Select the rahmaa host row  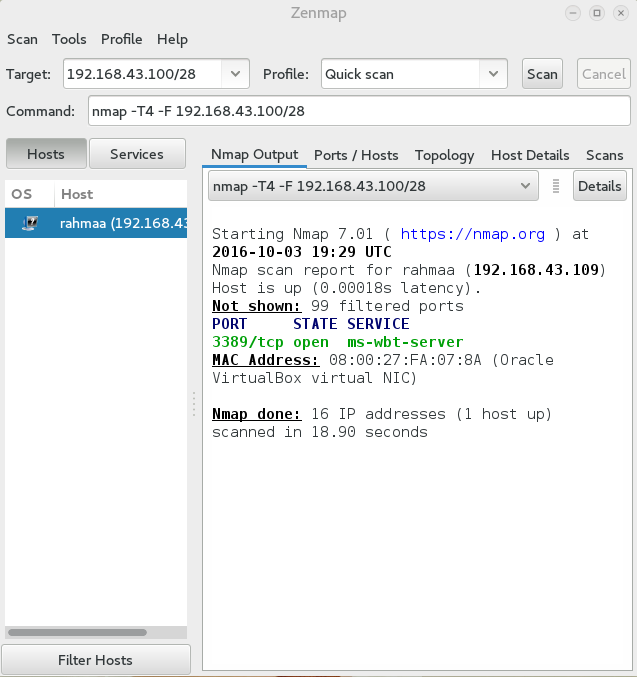click(x=96, y=223)
